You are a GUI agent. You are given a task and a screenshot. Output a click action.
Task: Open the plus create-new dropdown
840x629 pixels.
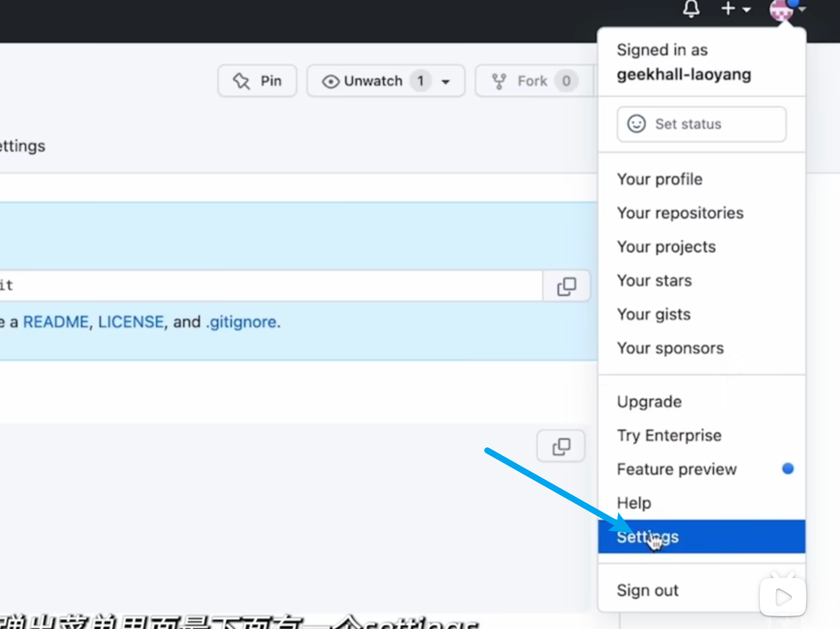click(x=736, y=9)
